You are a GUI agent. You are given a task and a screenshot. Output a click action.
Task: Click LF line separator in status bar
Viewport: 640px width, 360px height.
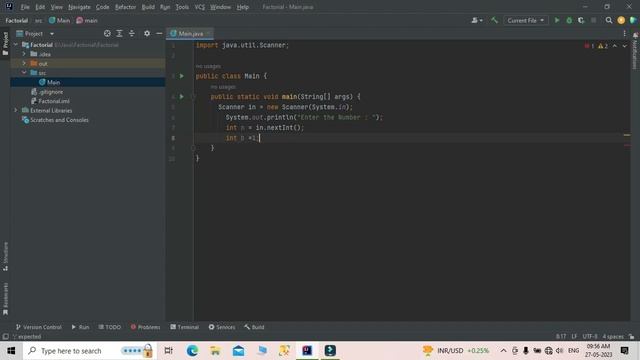click(x=574, y=337)
